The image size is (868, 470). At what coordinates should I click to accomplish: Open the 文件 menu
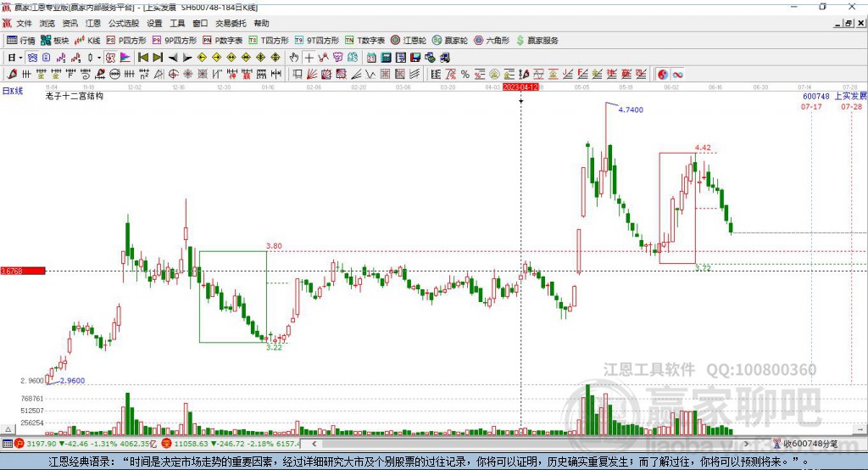click(x=24, y=23)
